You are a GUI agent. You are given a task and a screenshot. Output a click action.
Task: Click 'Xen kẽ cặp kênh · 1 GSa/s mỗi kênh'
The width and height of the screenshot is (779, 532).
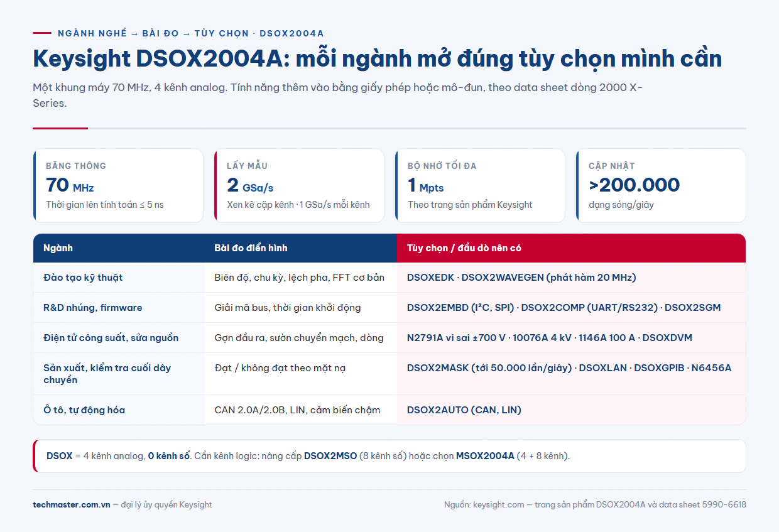click(x=298, y=205)
